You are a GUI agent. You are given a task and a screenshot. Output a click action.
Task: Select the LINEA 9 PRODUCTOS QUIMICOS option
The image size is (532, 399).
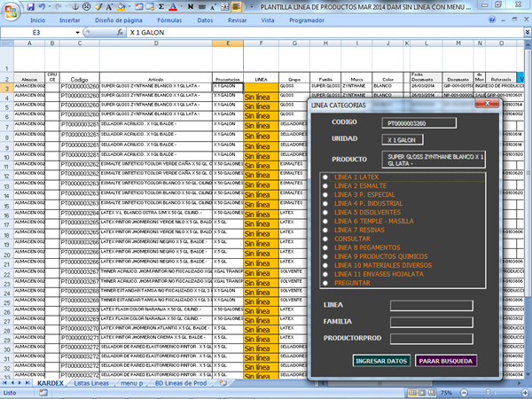click(325, 256)
